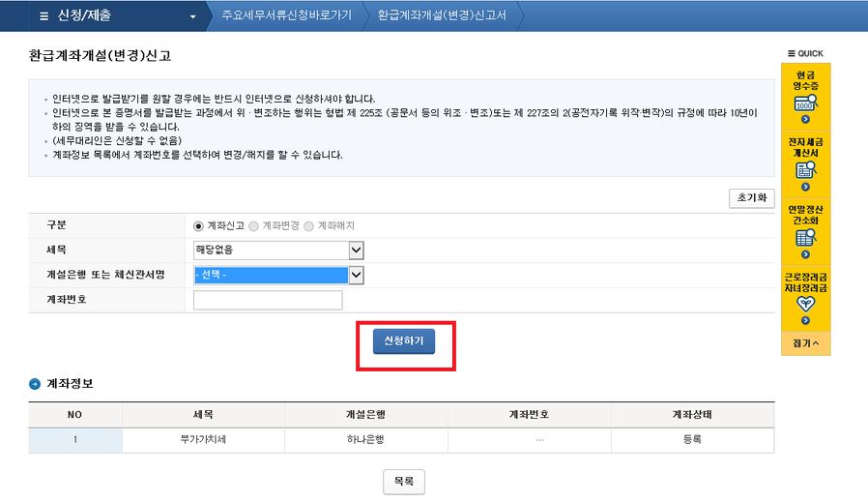Screen dimensions: 868x502
Task: Open the 연말정산 간소화 quick icon
Action: coord(805,238)
